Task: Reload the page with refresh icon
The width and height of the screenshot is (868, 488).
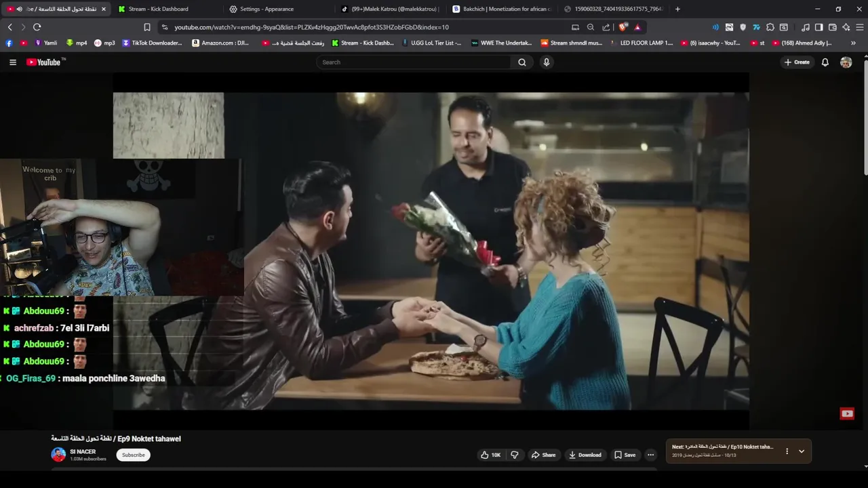Action: tap(37, 27)
